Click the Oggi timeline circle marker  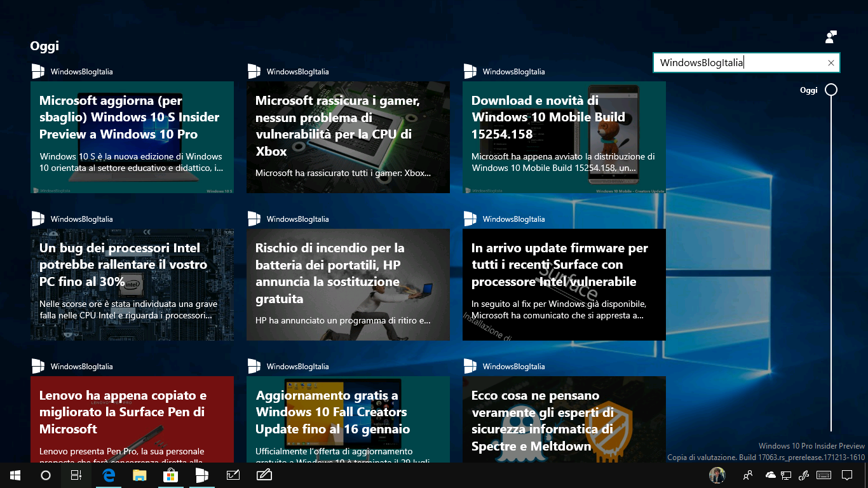[831, 90]
